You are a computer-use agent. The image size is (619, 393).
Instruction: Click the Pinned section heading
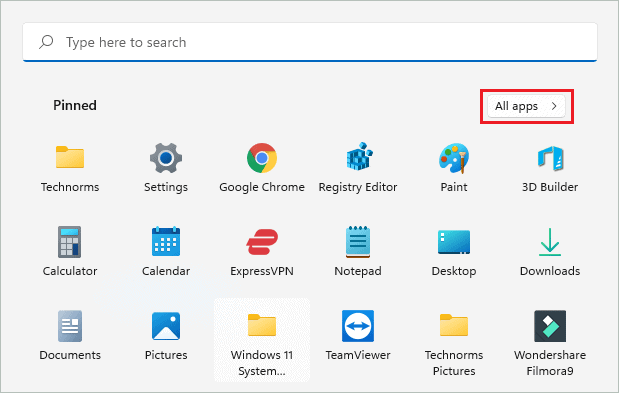[x=75, y=105]
